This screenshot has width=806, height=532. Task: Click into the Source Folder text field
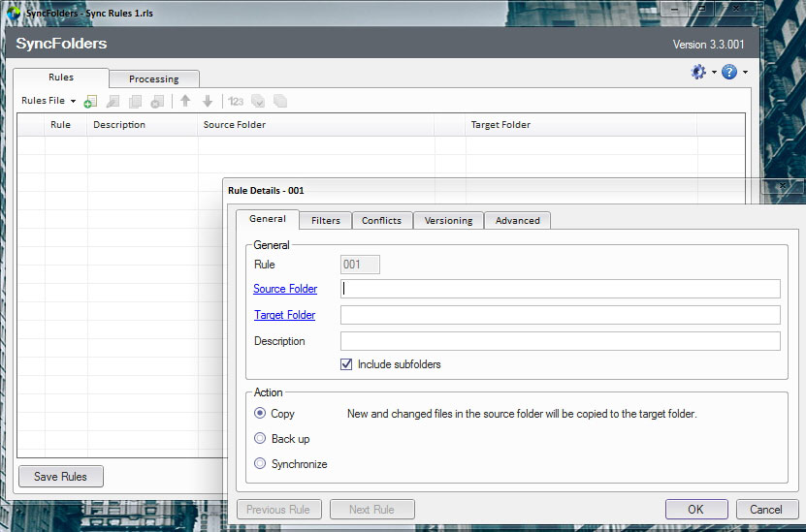pos(561,289)
